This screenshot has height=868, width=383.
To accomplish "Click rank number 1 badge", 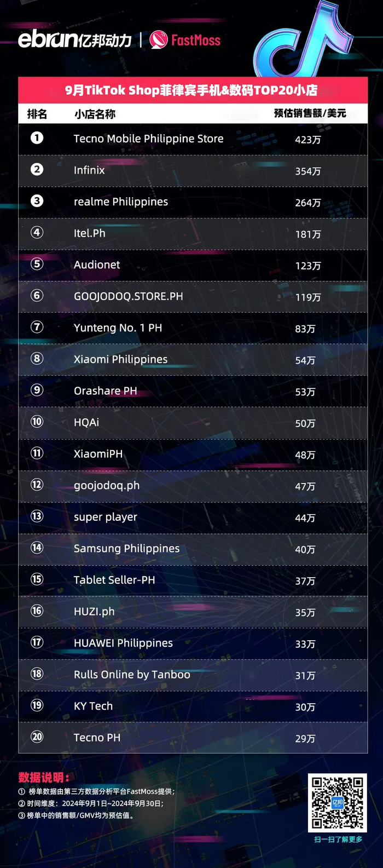I will tap(37, 138).
